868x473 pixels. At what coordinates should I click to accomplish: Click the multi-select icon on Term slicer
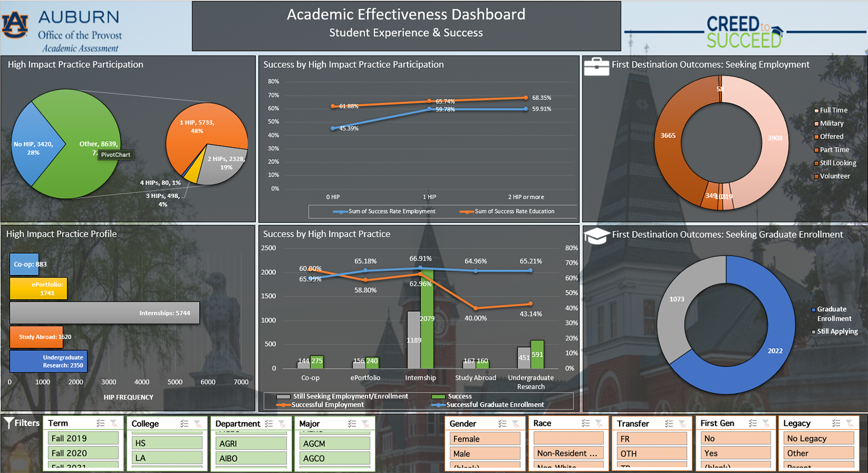pyautogui.click(x=100, y=424)
